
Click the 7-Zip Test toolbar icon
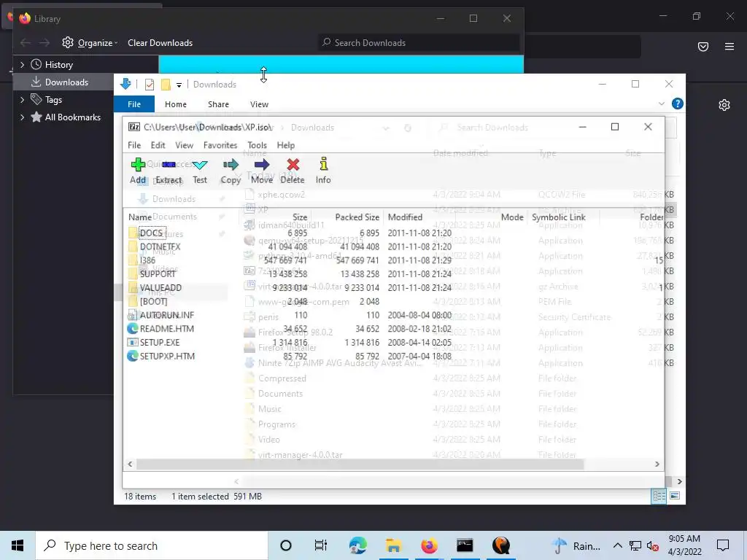point(200,165)
